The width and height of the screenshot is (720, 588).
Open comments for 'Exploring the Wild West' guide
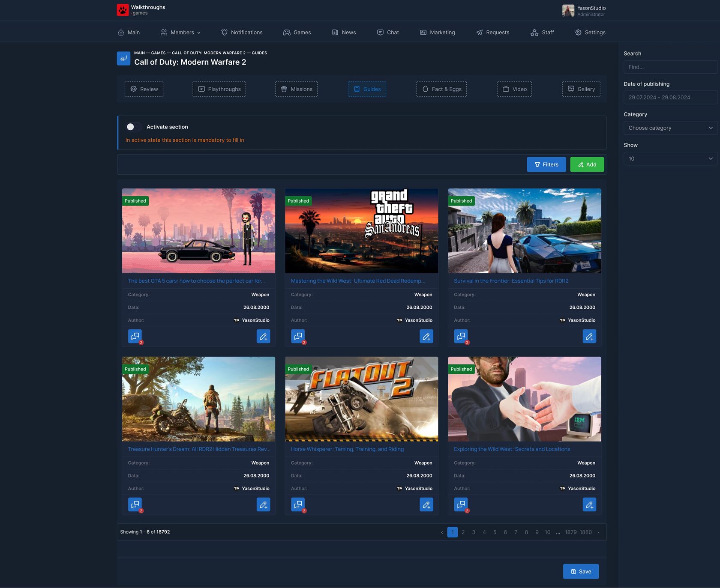461,504
